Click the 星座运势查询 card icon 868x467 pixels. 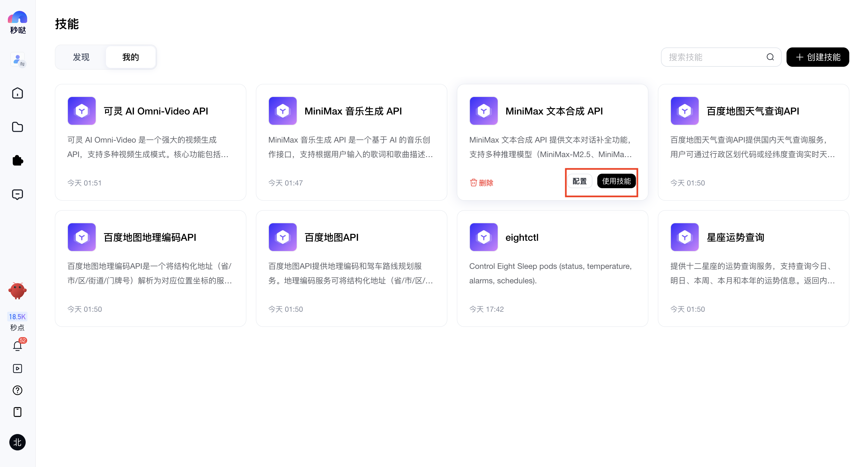coord(685,237)
